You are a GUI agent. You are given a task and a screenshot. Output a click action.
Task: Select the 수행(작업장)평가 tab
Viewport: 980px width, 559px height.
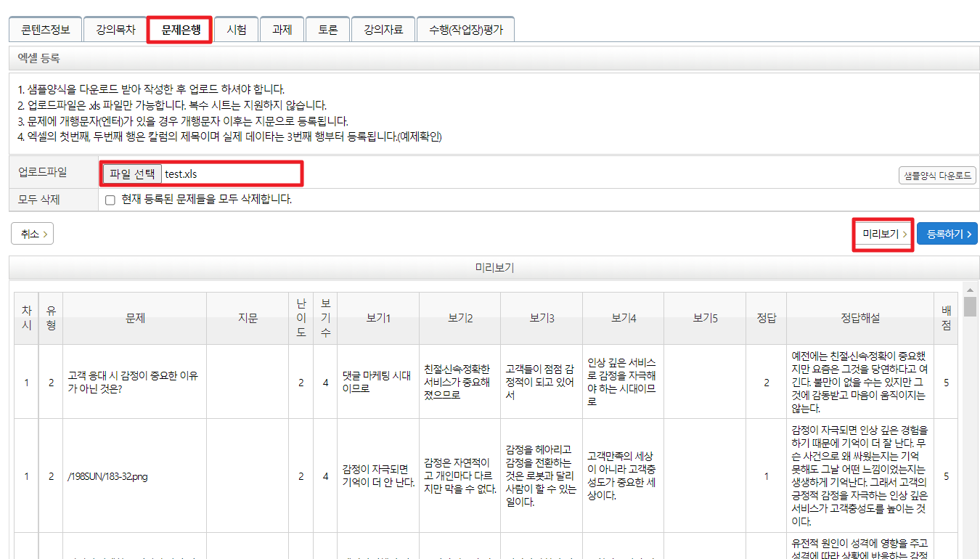tap(465, 30)
